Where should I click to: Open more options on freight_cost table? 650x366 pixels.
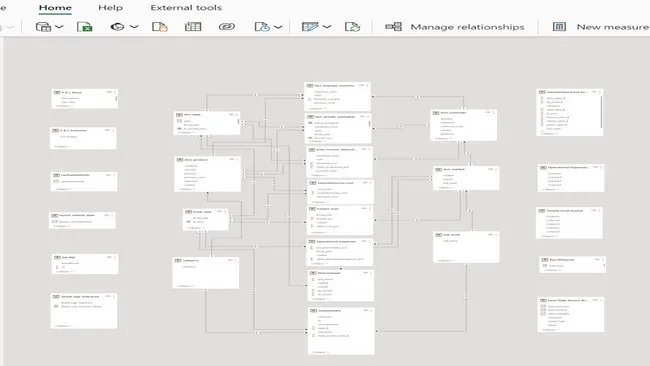(x=371, y=208)
